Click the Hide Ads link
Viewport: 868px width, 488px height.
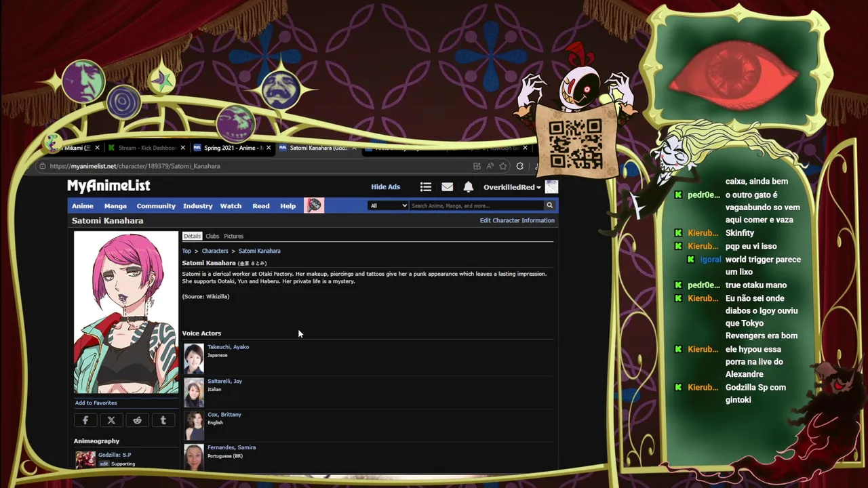click(x=385, y=187)
